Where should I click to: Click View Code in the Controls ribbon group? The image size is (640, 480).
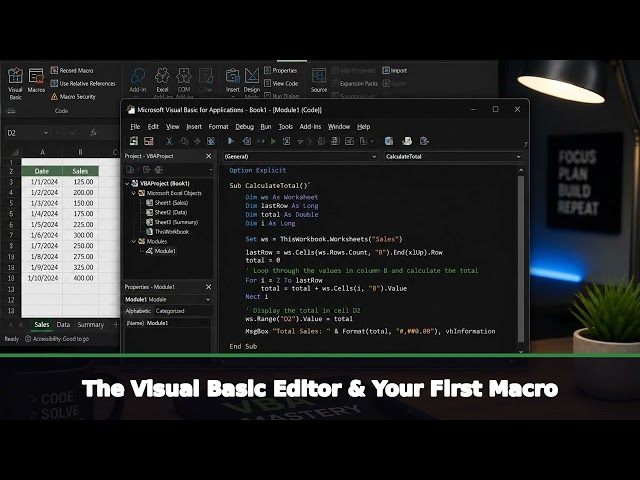pos(281,83)
